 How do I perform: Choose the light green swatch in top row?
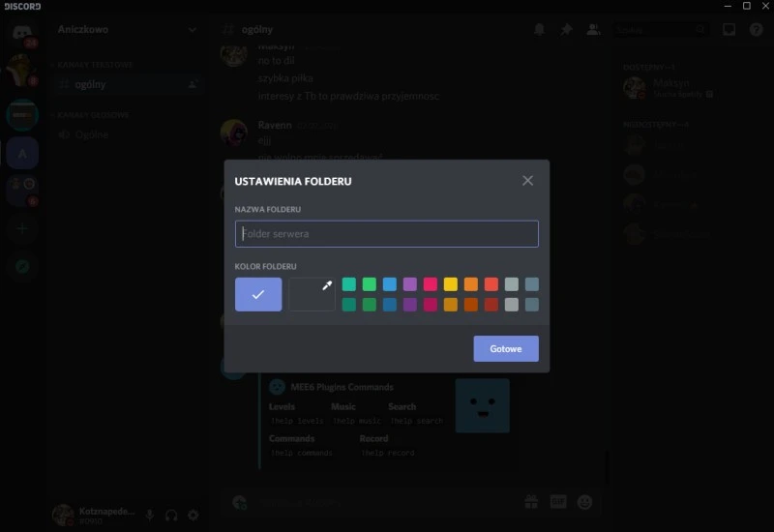370,283
